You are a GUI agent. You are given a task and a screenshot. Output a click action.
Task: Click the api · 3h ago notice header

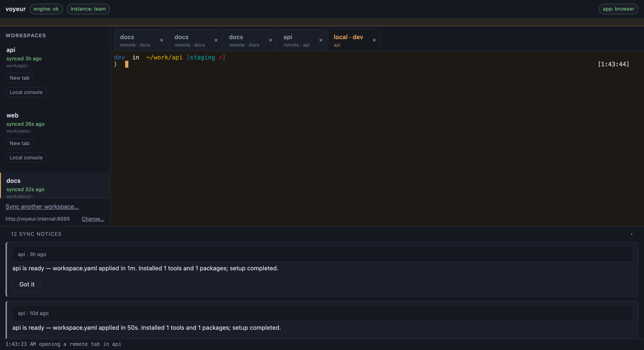[322, 254]
